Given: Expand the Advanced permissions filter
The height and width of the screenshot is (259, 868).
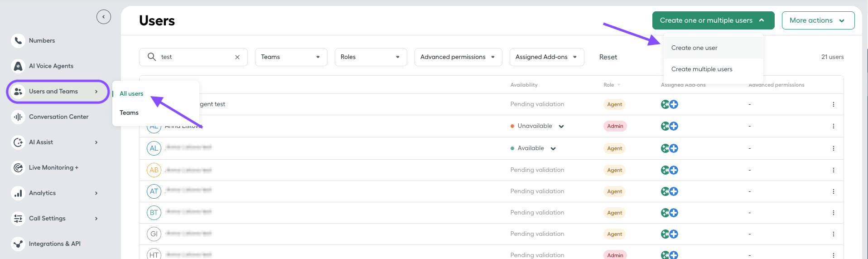Looking at the screenshot, I should [458, 57].
